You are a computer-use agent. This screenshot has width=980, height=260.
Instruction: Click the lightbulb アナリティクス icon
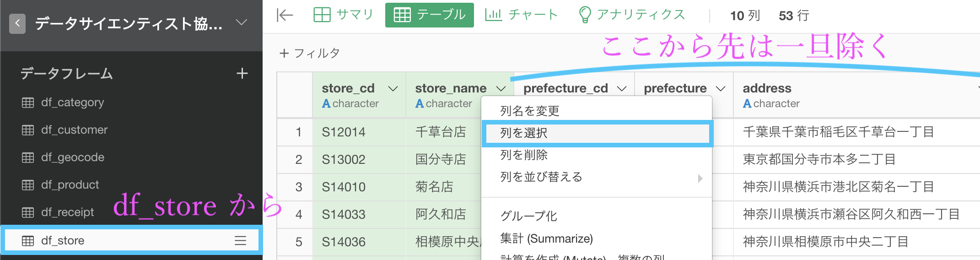click(x=585, y=15)
